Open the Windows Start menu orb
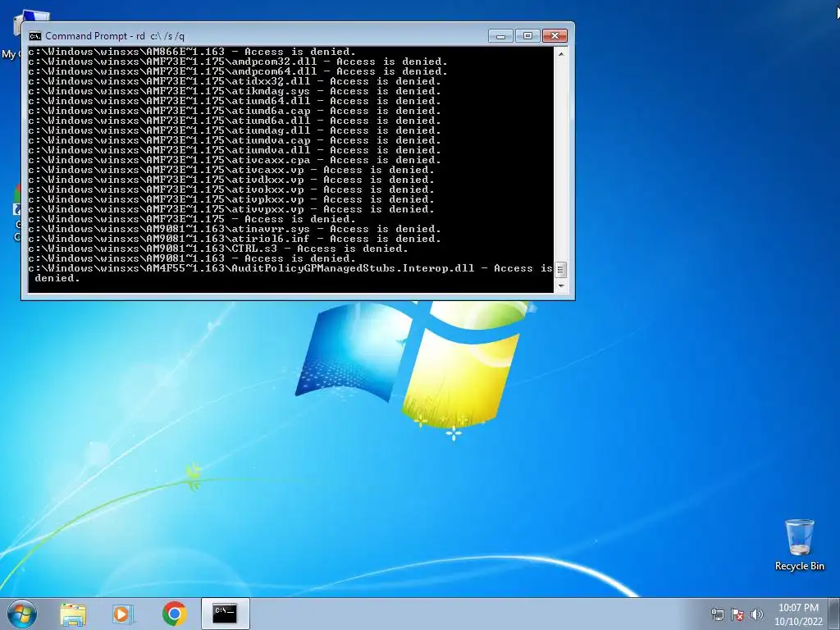Screen dimensions: 840x630 [21, 614]
